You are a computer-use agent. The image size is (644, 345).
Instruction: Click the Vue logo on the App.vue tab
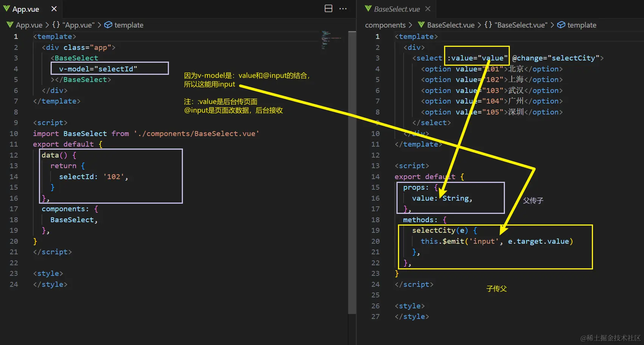(6, 8)
